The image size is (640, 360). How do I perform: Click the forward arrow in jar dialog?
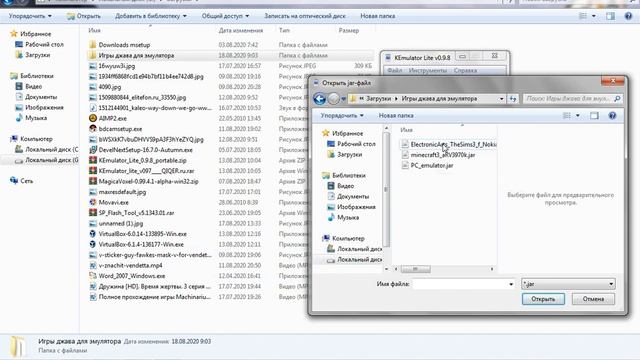(x=333, y=99)
